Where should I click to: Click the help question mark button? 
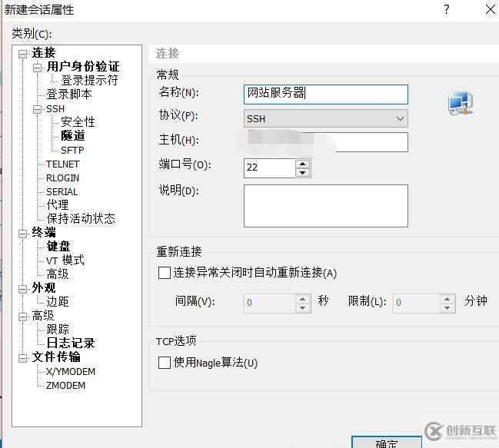click(447, 9)
